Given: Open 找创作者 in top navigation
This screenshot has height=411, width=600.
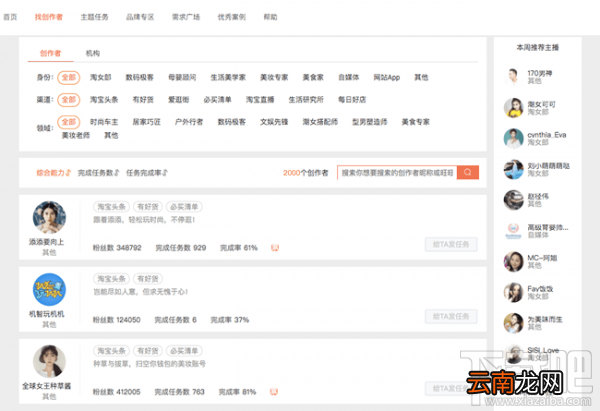Looking at the screenshot, I should pos(49,17).
